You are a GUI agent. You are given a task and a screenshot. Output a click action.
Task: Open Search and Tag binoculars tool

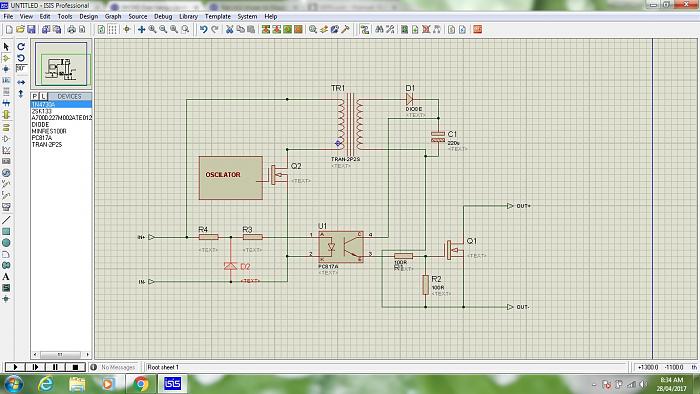379,29
